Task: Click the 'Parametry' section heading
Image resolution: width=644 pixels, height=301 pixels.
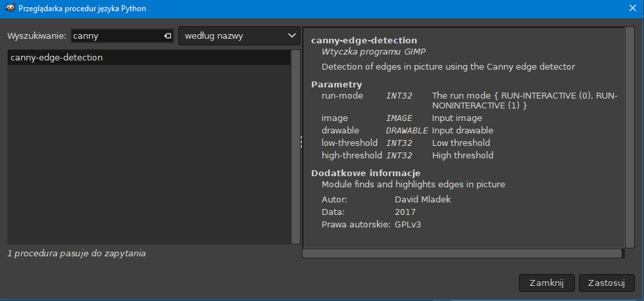Action: 336,85
